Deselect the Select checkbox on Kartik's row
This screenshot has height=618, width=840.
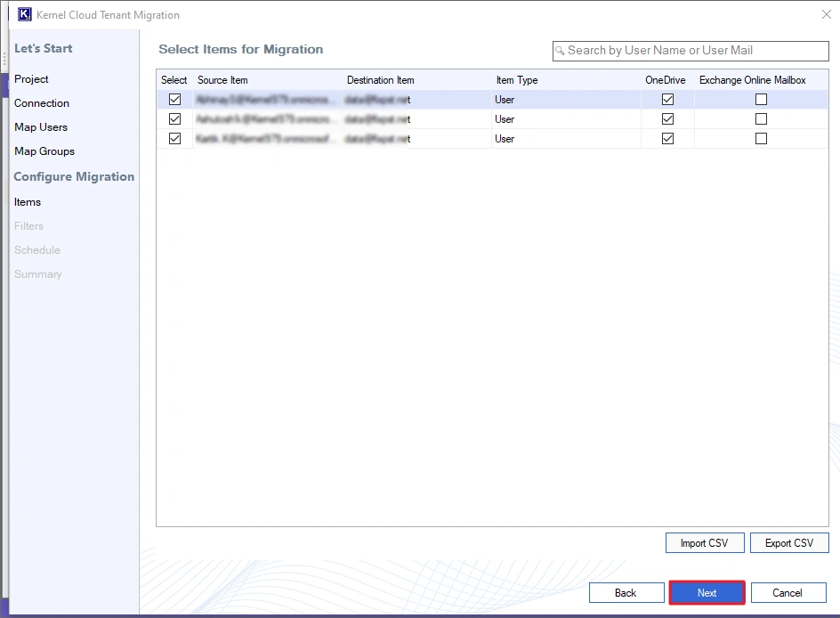[174, 138]
